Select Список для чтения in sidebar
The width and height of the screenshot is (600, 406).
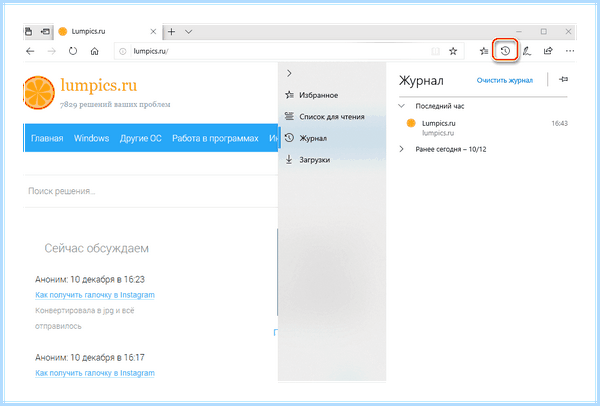pos(332,116)
